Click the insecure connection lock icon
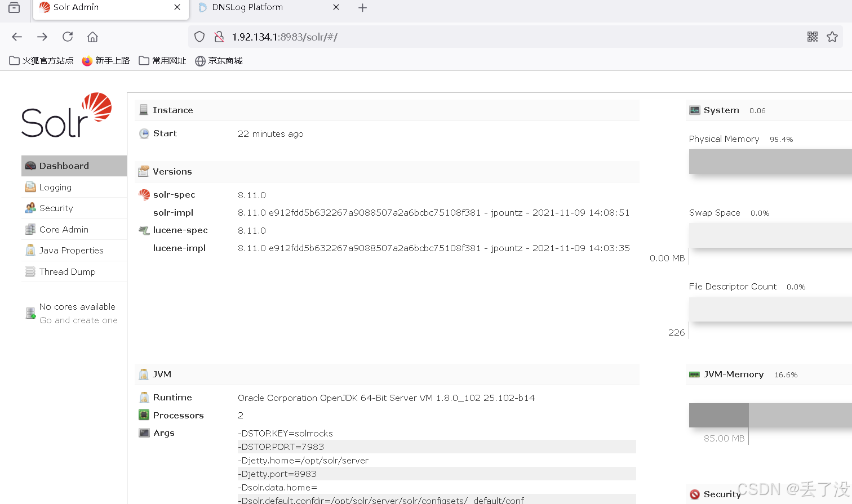This screenshot has height=504, width=852. click(x=219, y=37)
